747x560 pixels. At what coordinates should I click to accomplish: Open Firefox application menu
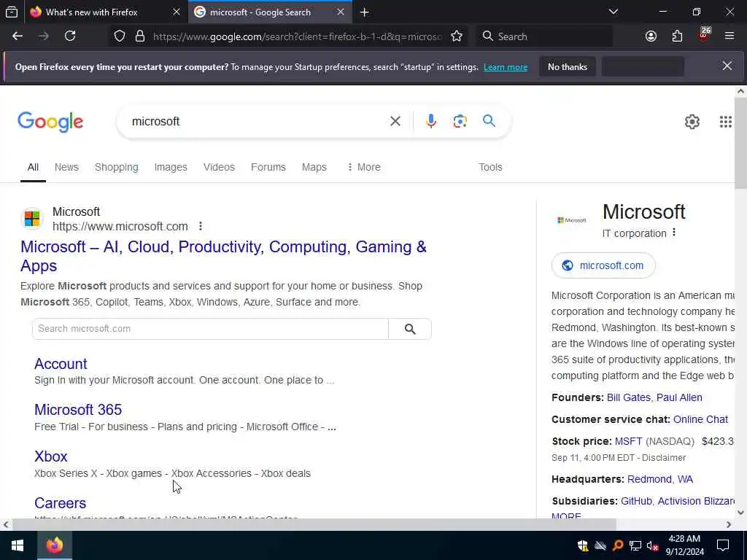coord(729,36)
